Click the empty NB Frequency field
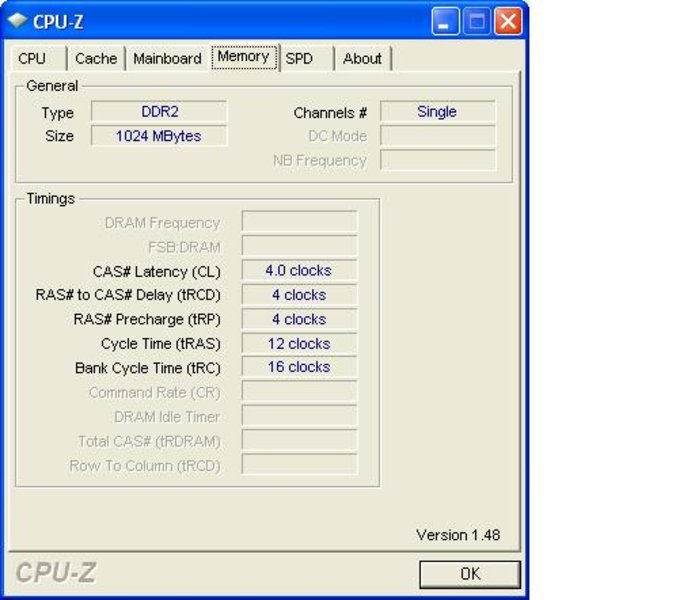Viewport: 695px width, 600px height. click(x=438, y=160)
